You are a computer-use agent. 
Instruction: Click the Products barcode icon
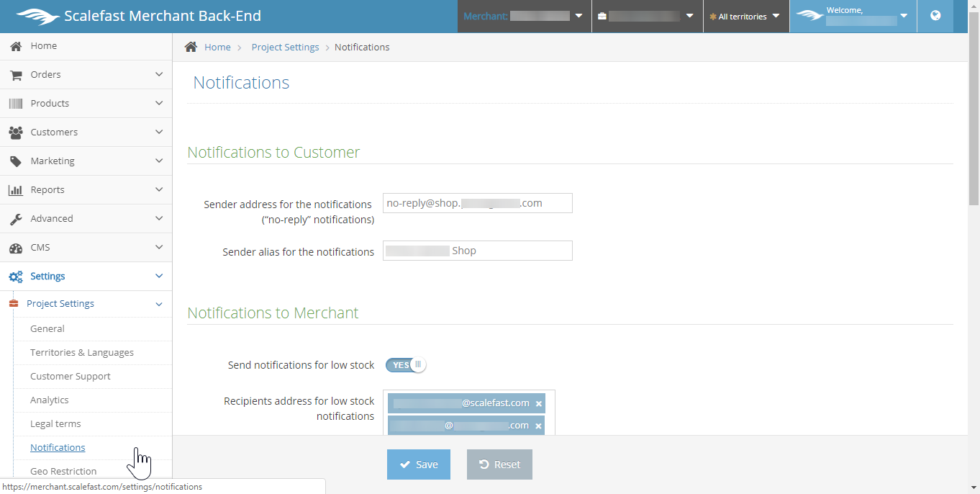(x=15, y=104)
